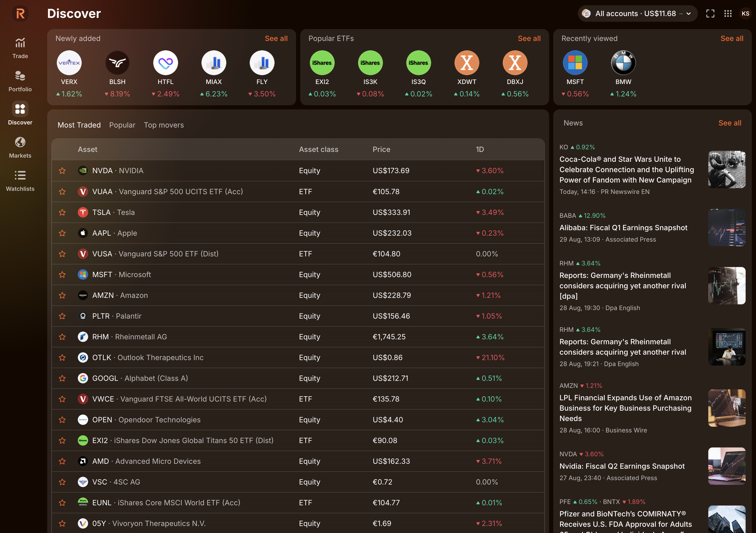This screenshot has width=756, height=533.
Task: Add RHM Rheinmetall to favorites star
Action: click(x=62, y=337)
